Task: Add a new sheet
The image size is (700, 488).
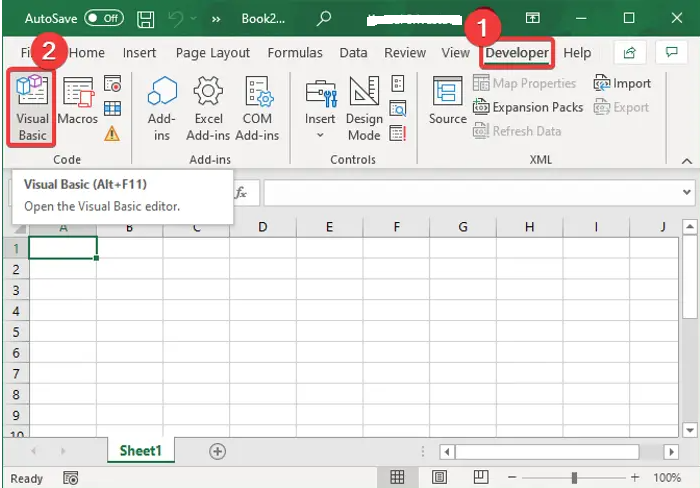Action: click(217, 451)
